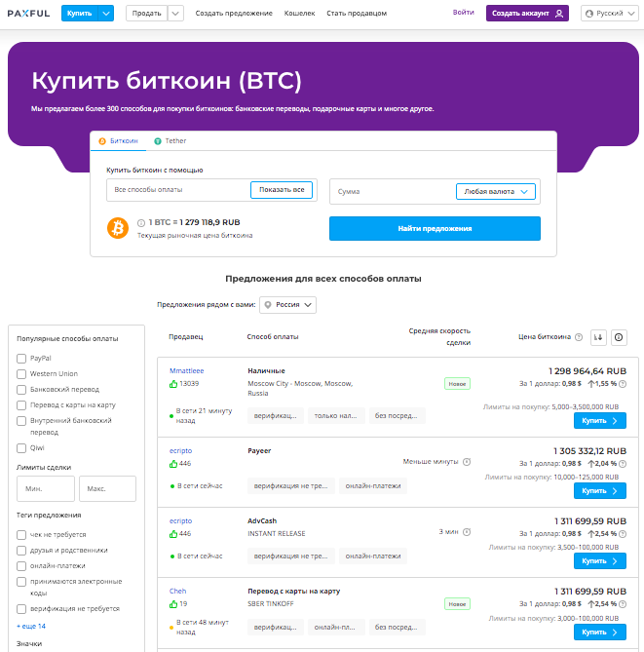Click timer icon next to 'Меньше минуты'
The width and height of the screenshot is (644, 652).
pos(467,461)
